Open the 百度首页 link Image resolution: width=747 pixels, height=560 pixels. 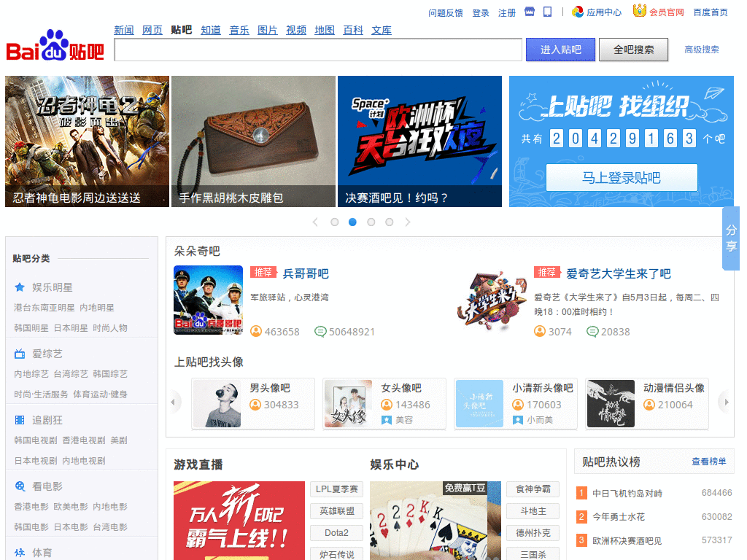pos(711,12)
